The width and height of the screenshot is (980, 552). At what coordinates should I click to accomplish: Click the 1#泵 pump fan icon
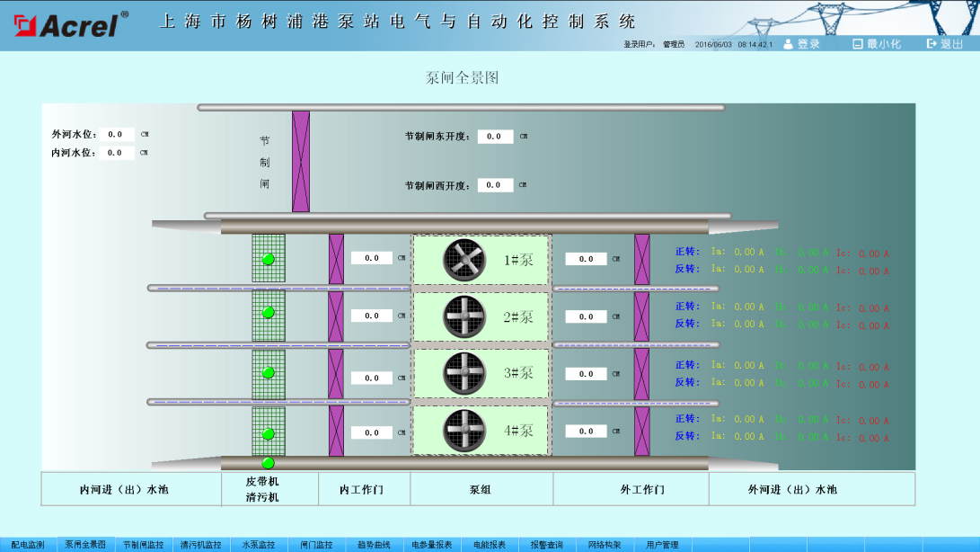(464, 260)
